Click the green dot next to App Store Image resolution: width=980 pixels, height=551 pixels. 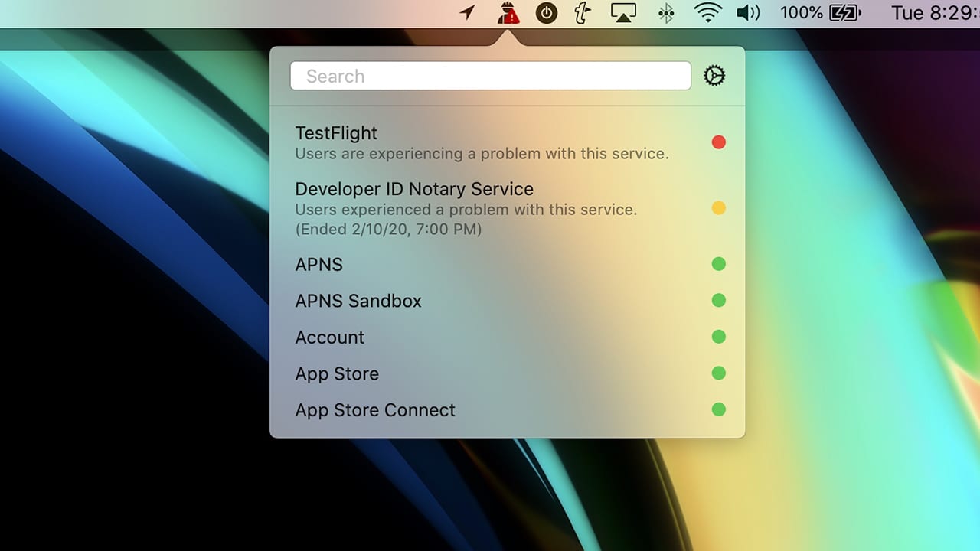(x=718, y=373)
